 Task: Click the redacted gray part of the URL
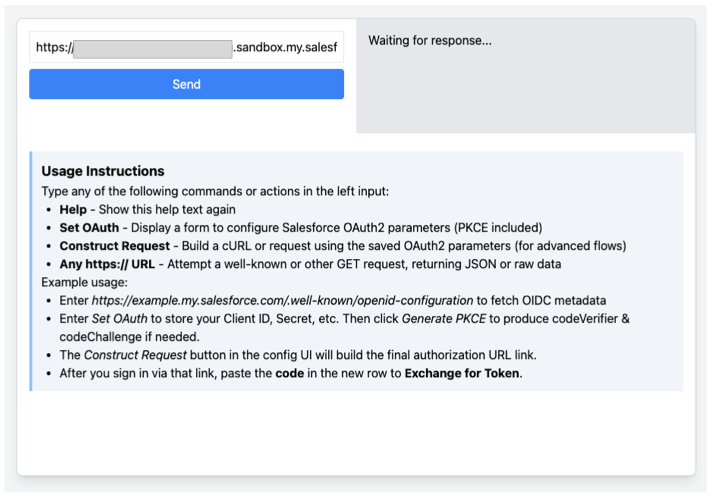tap(153, 47)
